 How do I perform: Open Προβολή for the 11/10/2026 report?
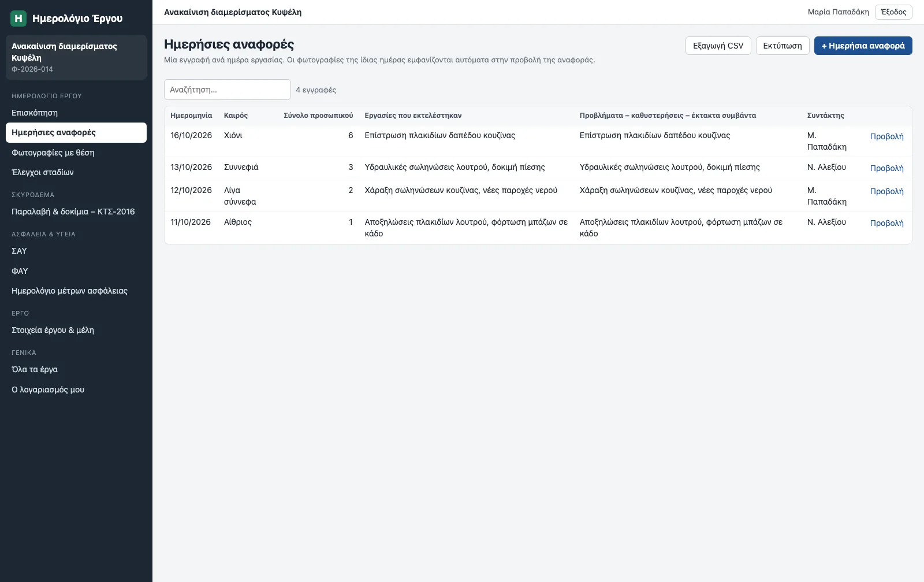(x=886, y=223)
